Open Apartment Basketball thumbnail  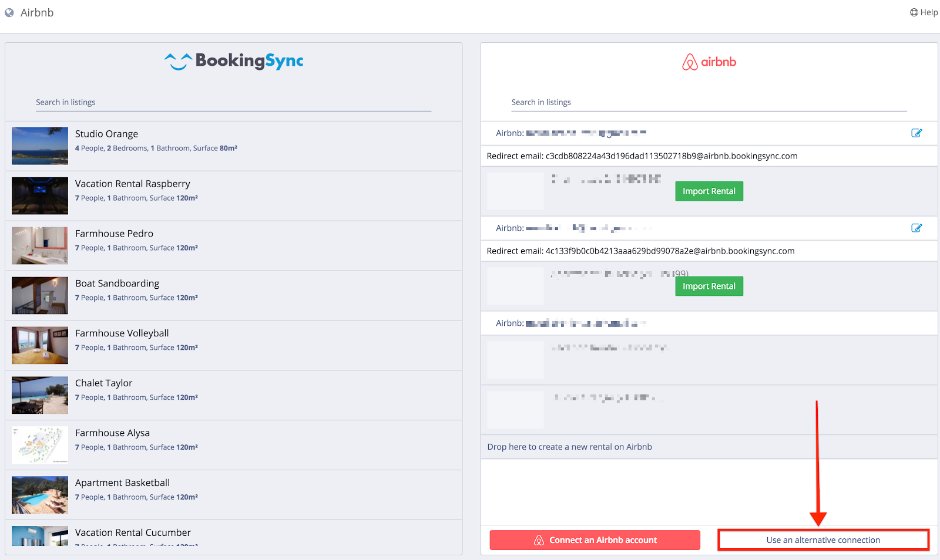[40, 495]
